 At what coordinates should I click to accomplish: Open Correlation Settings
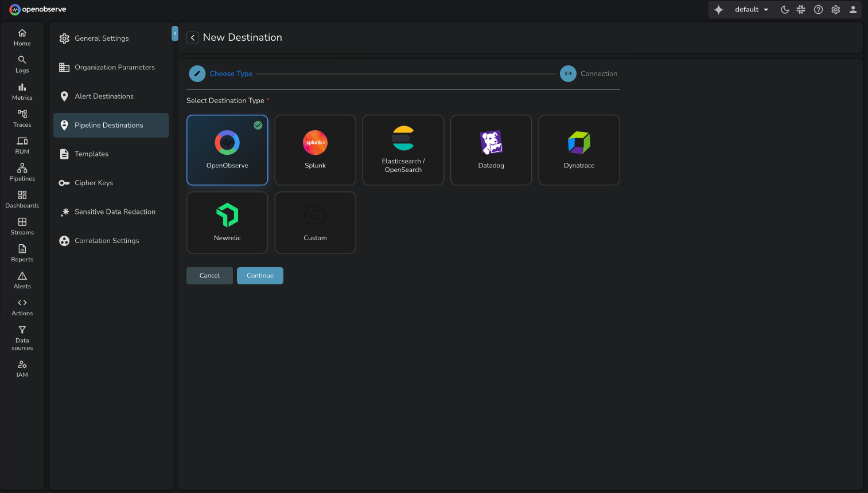pyautogui.click(x=111, y=241)
